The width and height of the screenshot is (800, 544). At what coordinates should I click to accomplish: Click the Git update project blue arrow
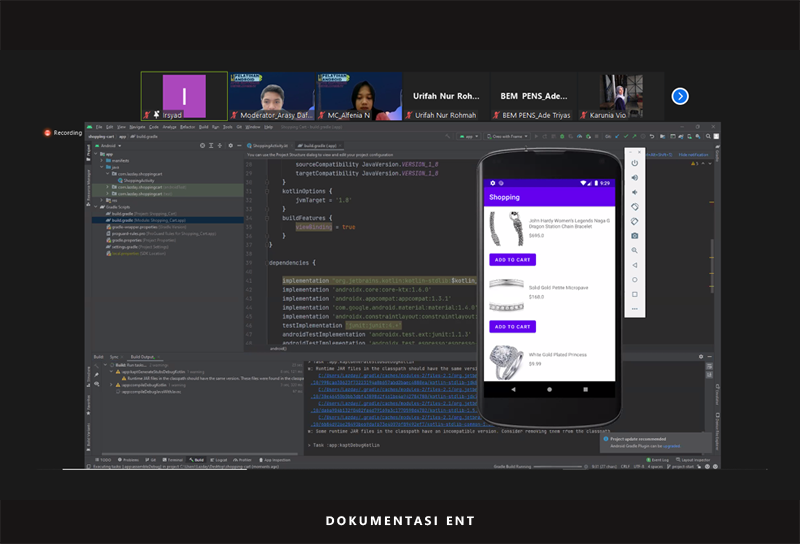tap(617, 136)
